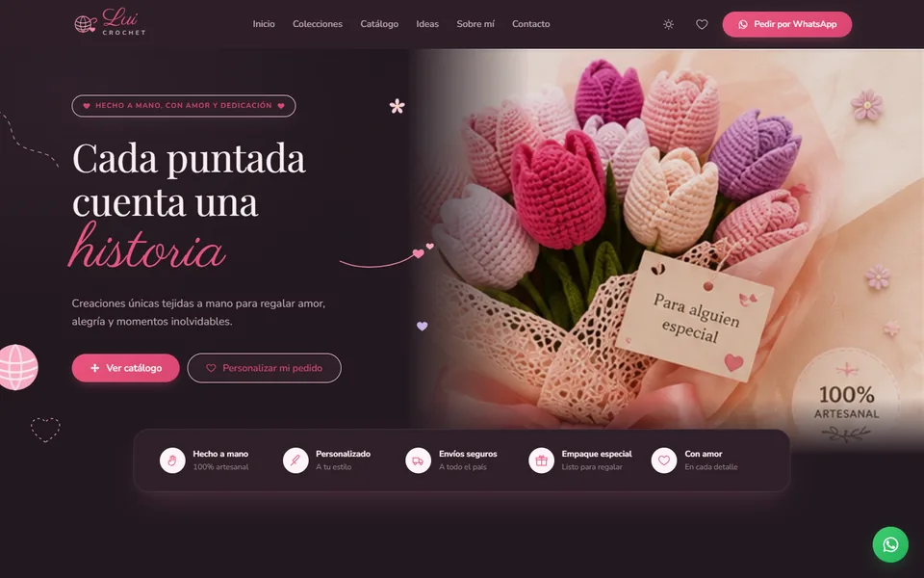Click the 'Cada puntada cuenta una' heading

tap(189, 180)
